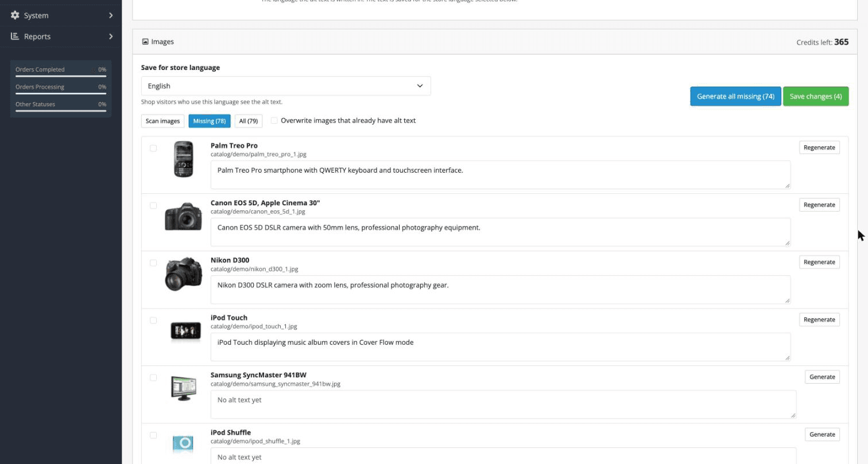Click the Credits left 365 counter
This screenshot has height=464, width=868.
click(823, 42)
